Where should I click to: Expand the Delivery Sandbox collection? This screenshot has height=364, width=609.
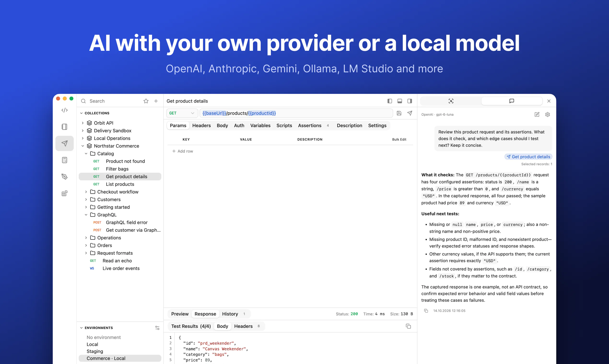pyautogui.click(x=83, y=131)
